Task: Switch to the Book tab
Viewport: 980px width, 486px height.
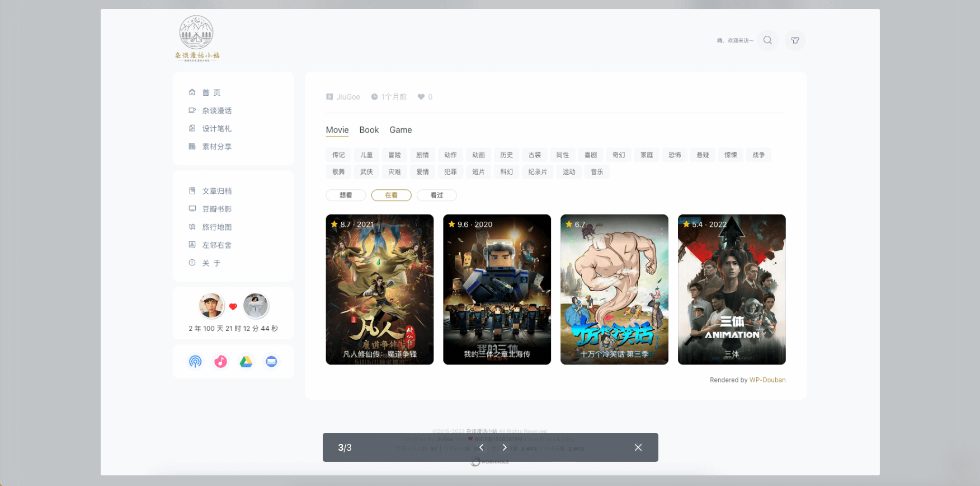Action: click(369, 130)
